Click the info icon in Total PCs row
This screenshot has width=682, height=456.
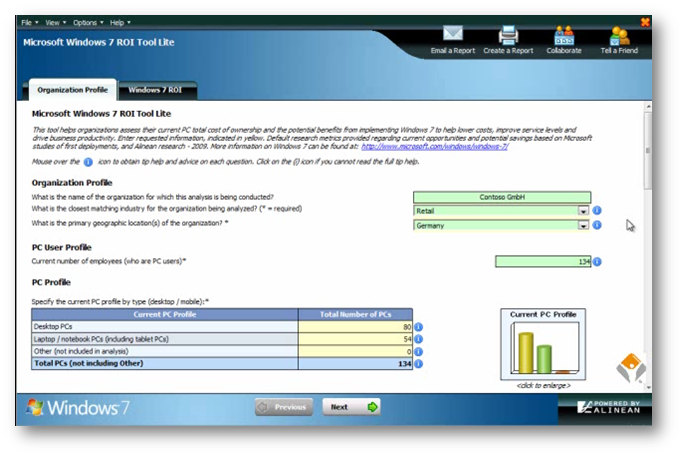tap(418, 363)
